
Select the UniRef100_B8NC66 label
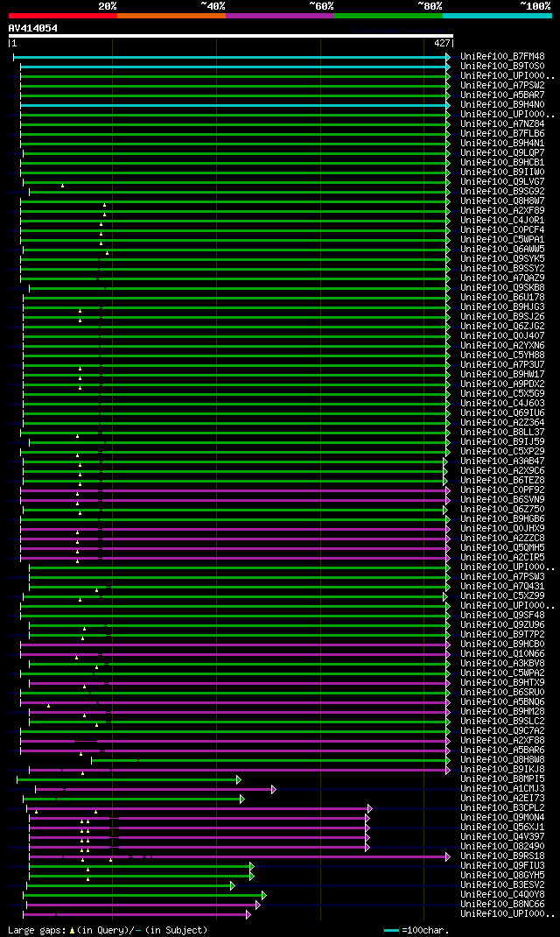click(502, 904)
